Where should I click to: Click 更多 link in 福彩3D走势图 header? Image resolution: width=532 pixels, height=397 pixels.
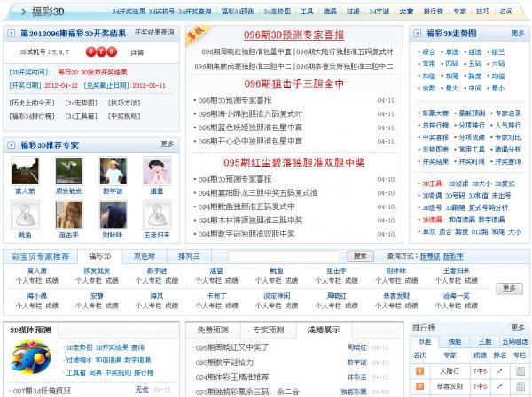point(518,33)
